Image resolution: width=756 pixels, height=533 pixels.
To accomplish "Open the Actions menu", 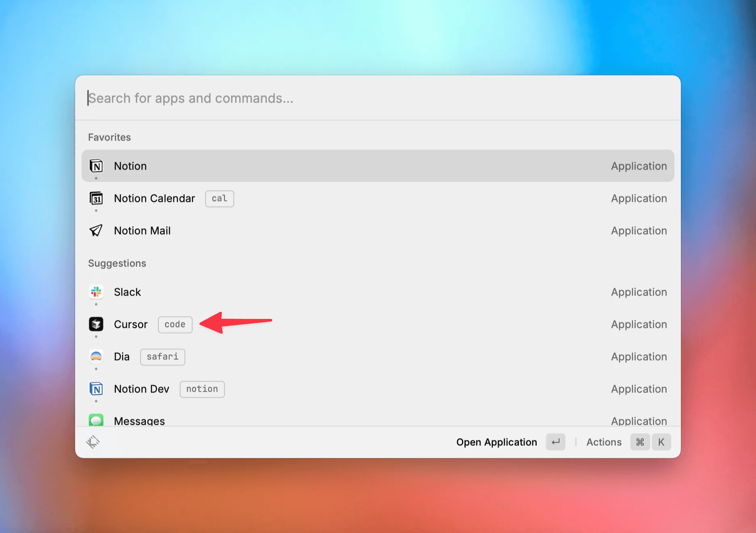I will (604, 442).
